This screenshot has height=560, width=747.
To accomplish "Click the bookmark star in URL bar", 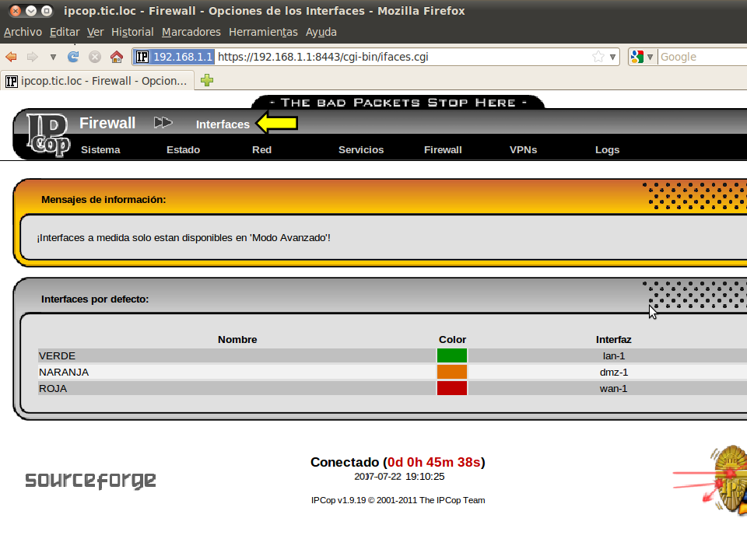I will pyautogui.click(x=598, y=57).
